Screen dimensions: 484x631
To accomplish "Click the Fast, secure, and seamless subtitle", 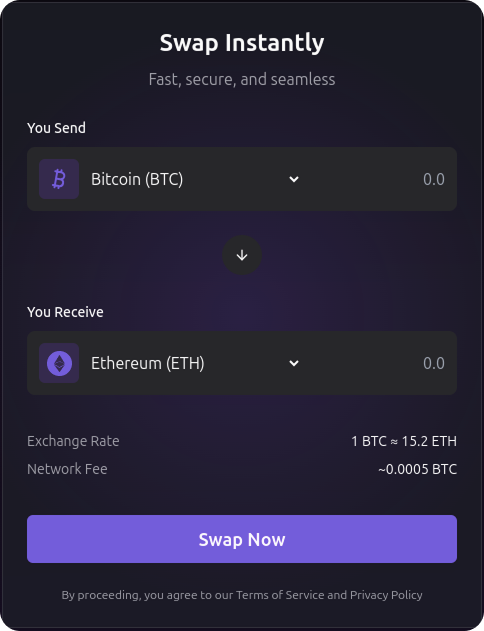I will click(x=242, y=79).
